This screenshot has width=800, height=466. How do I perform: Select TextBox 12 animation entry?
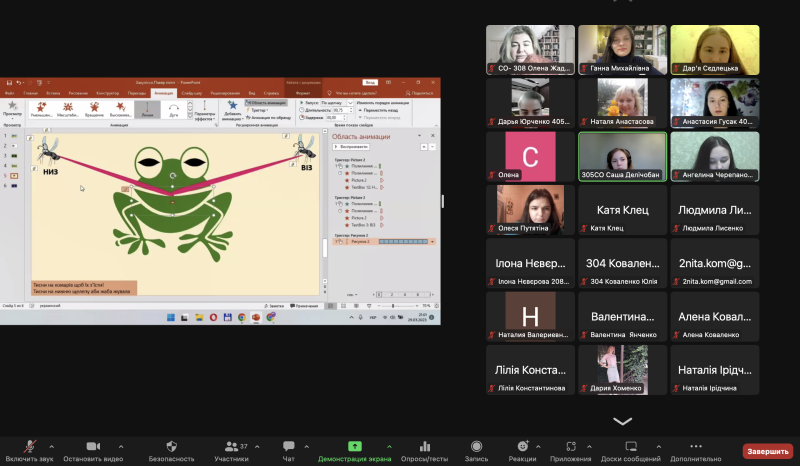(364, 187)
